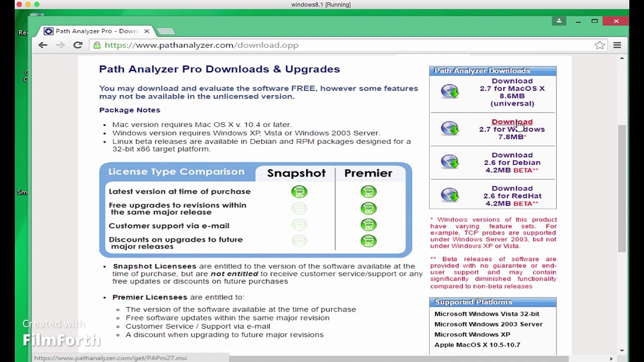Click the scroll up arrow on page
This screenshot has width=644, height=362.
(x=622, y=58)
